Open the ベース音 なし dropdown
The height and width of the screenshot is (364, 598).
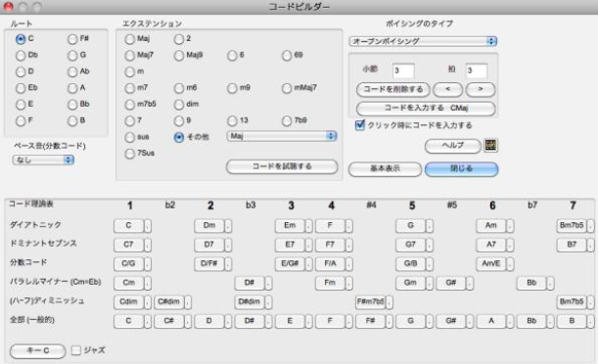[43, 159]
